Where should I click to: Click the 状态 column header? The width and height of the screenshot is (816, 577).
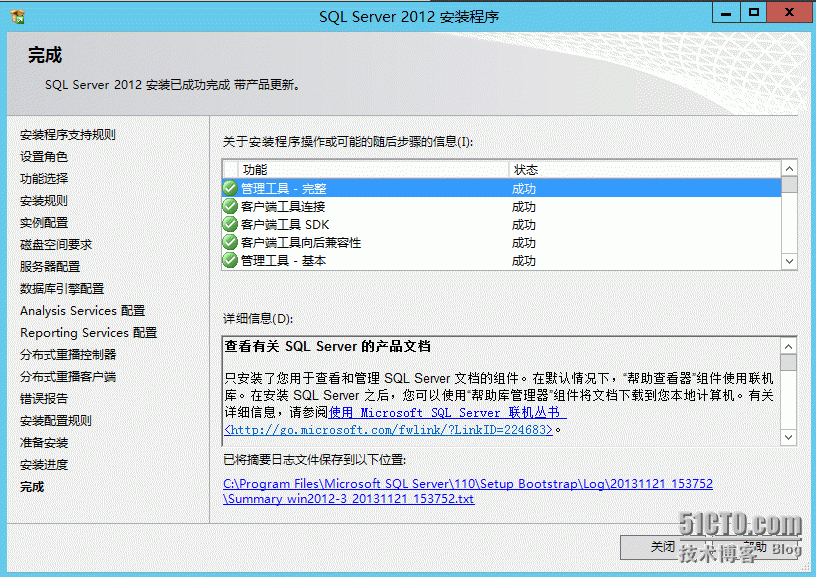click(645, 170)
